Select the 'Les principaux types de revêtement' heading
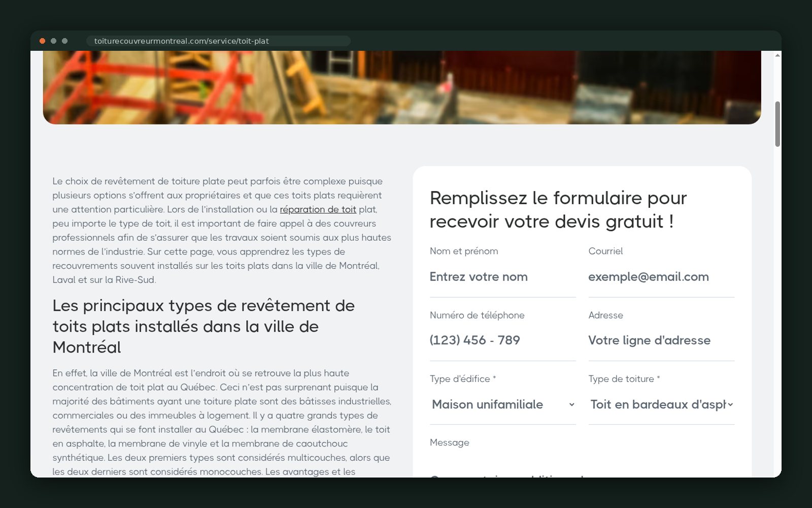The height and width of the screenshot is (508, 812). [x=204, y=326]
